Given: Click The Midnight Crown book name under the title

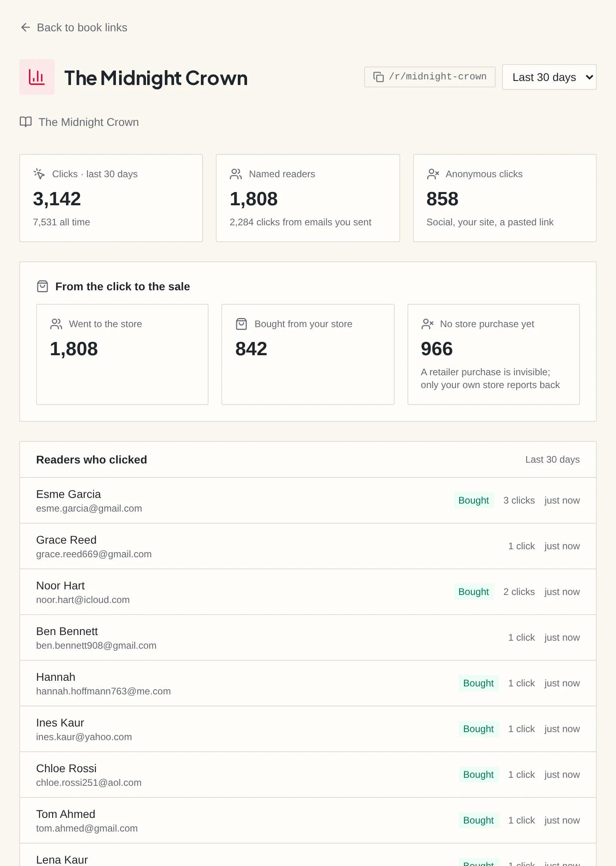Looking at the screenshot, I should pos(89,122).
